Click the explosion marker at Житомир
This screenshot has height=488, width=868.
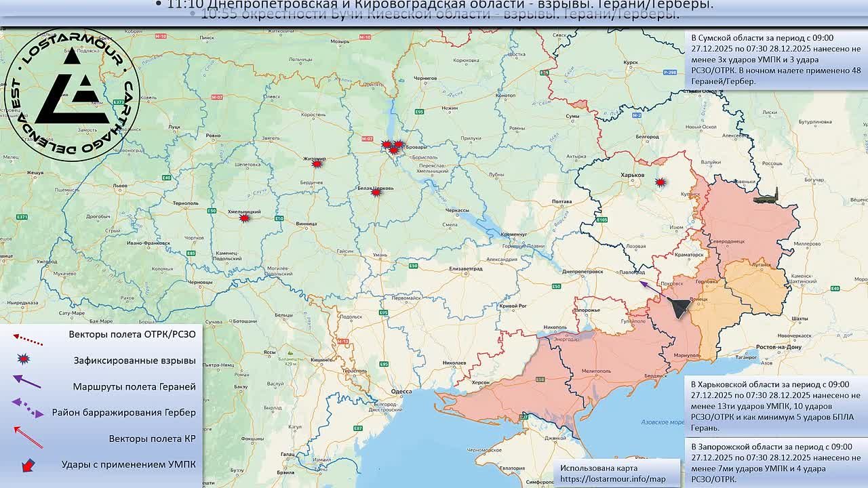pyautogui.click(x=316, y=163)
